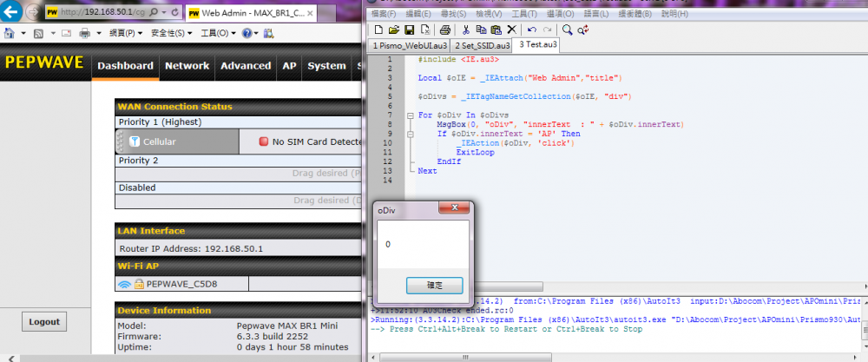Click the Cellular connection icon
Viewport: 868px width, 362px height.
click(x=135, y=142)
